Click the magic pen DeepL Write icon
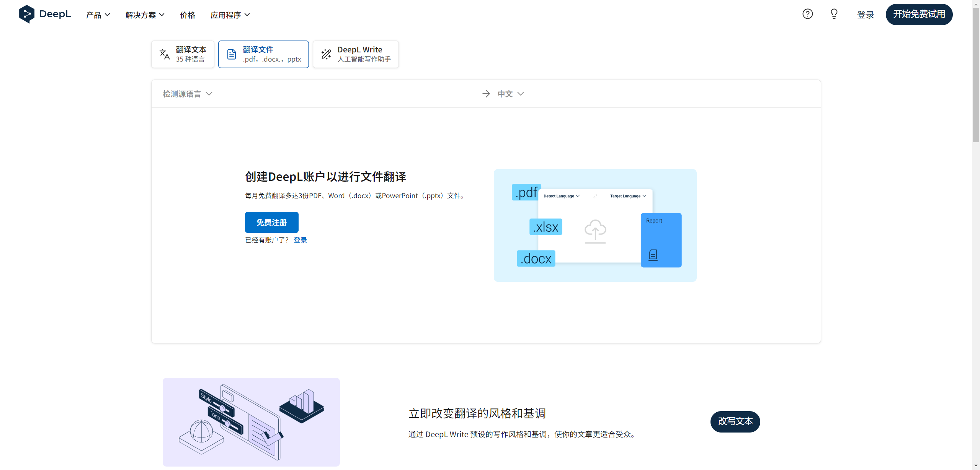This screenshot has height=470, width=980. (x=326, y=54)
